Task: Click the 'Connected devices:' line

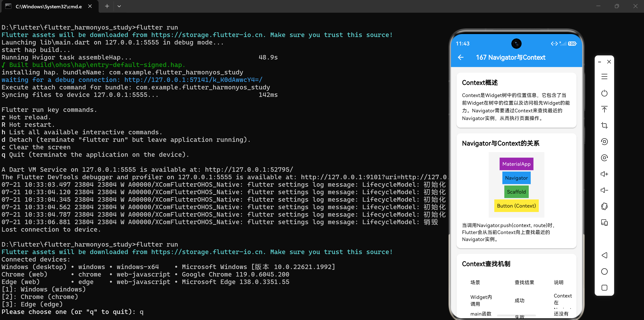Action: coord(36,260)
